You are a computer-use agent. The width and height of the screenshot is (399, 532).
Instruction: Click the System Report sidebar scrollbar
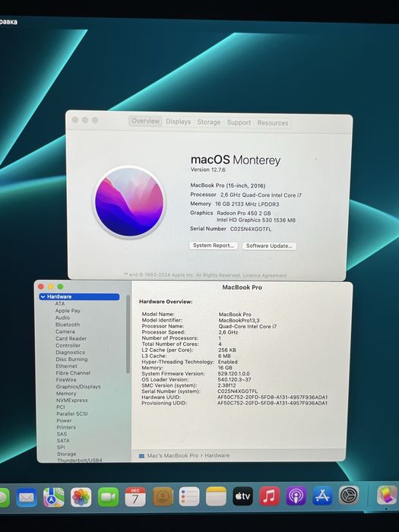click(x=128, y=334)
